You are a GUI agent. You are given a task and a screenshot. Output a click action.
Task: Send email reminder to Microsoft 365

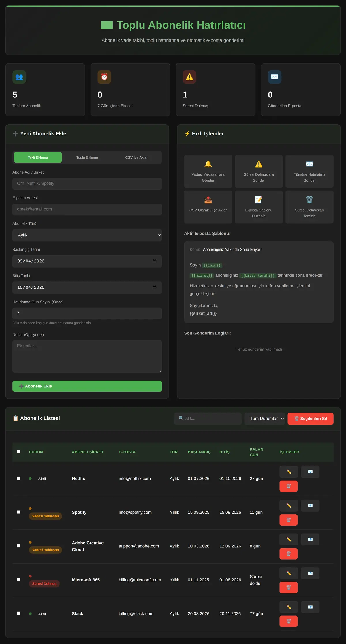(x=310, y=573)
